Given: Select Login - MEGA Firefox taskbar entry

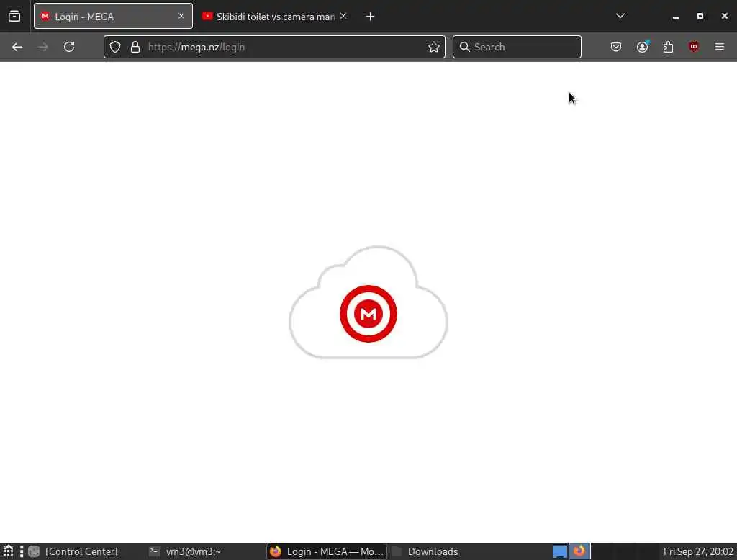Looking at the screenshot, I should 327,551.
